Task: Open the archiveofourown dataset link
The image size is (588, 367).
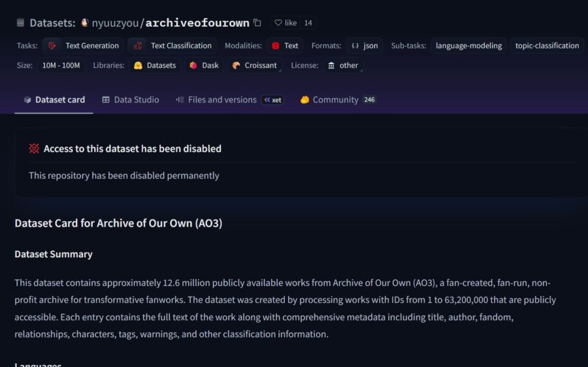Action: click(x=197, y=23)
